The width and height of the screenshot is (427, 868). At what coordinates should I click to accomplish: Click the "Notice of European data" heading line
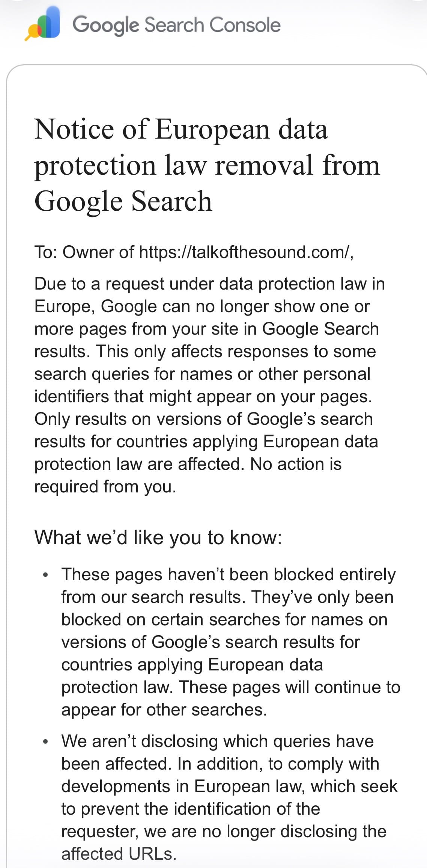181,129
